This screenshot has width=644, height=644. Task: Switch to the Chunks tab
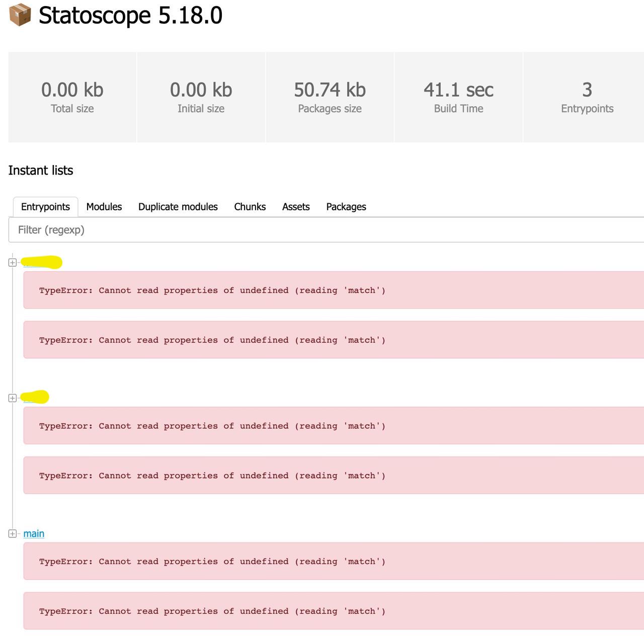click(x=250, y=206)
